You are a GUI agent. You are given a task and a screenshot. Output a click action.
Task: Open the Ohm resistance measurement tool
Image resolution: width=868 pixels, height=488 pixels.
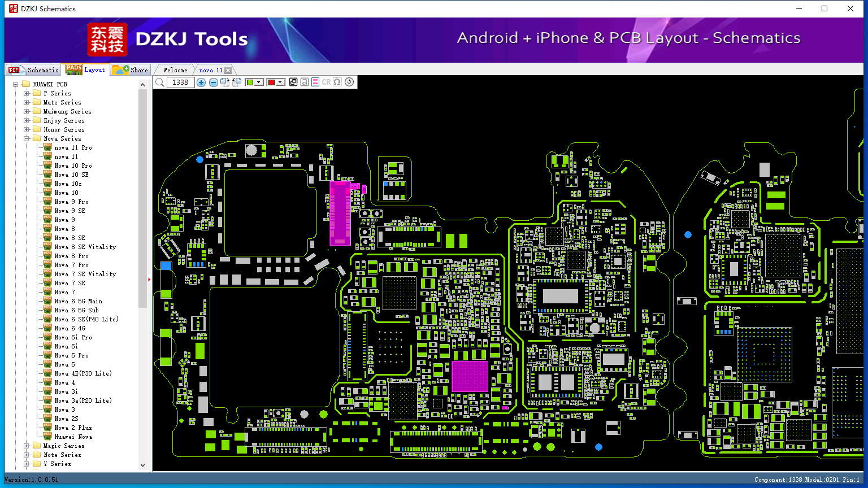point(336,82)
